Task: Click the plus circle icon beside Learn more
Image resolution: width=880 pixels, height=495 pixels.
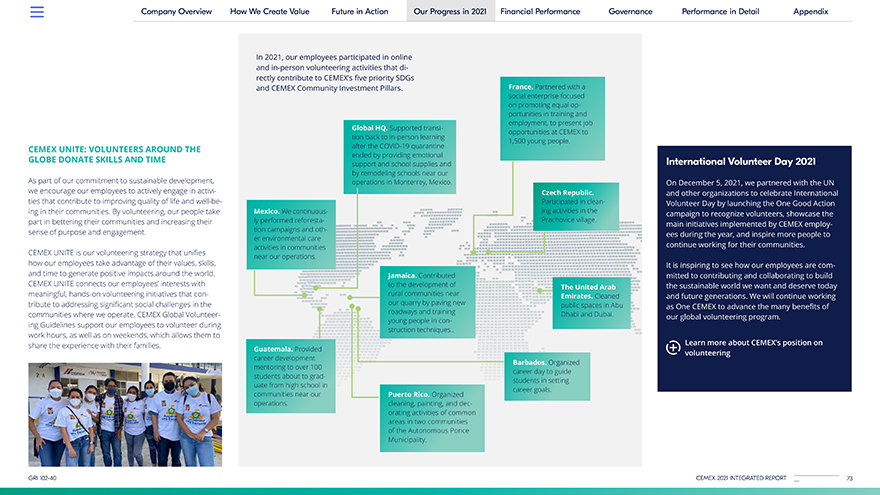Action: (673, 347)
